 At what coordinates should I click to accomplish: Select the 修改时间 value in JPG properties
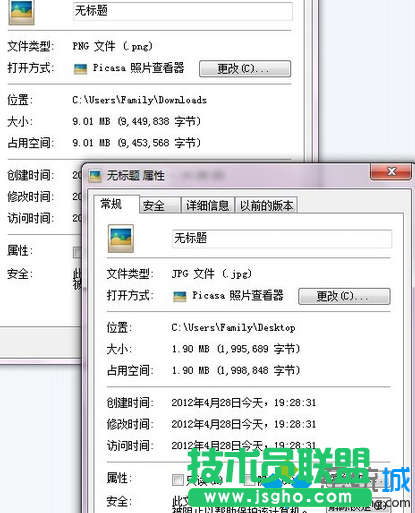[x=244, y=424]
